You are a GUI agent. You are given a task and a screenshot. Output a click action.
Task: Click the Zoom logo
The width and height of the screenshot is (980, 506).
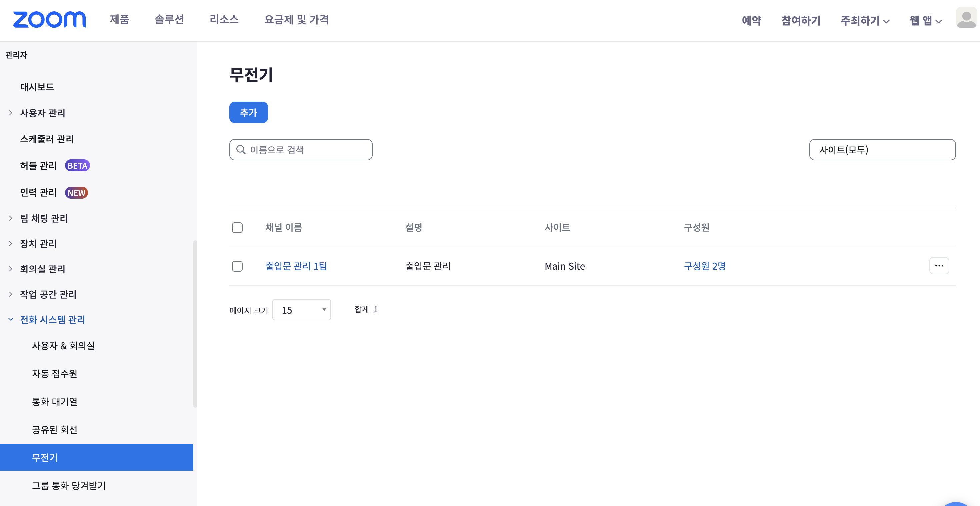coord(49,20)
